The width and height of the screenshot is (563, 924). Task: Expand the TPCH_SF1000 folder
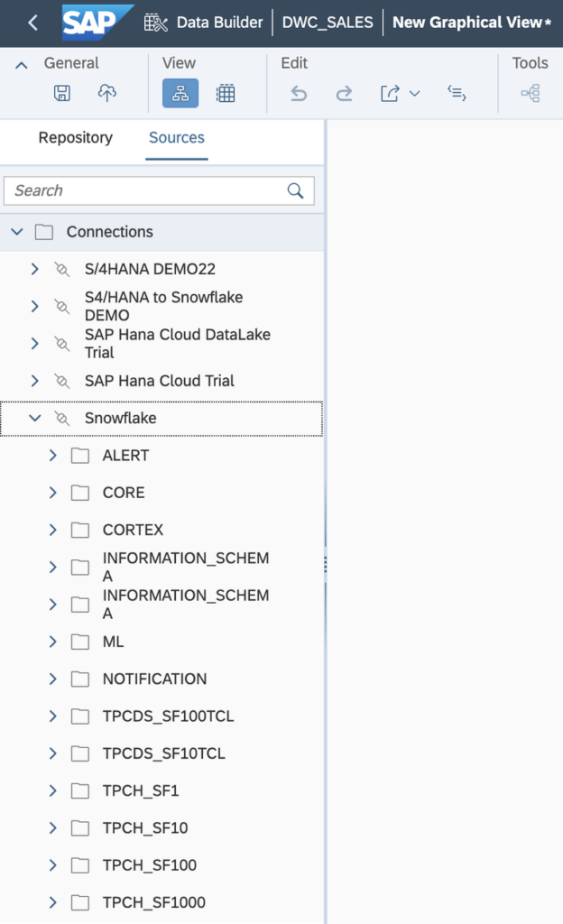(53, 902)
